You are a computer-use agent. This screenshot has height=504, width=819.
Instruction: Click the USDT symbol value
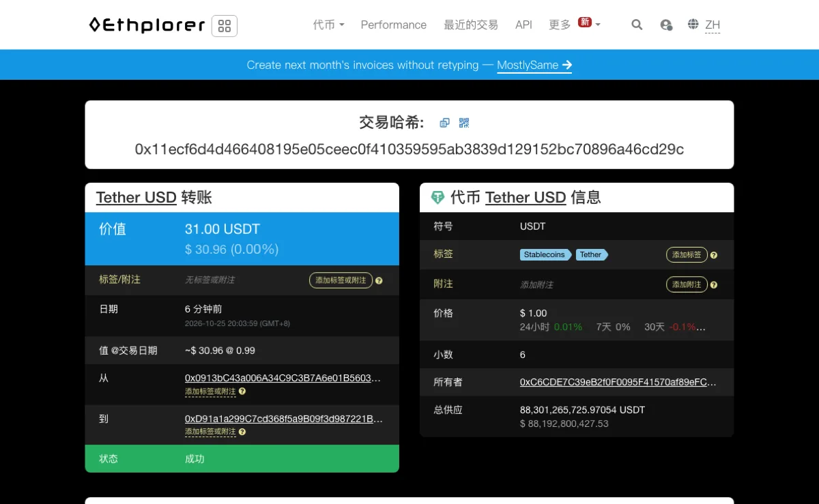[x=533, y=226]
